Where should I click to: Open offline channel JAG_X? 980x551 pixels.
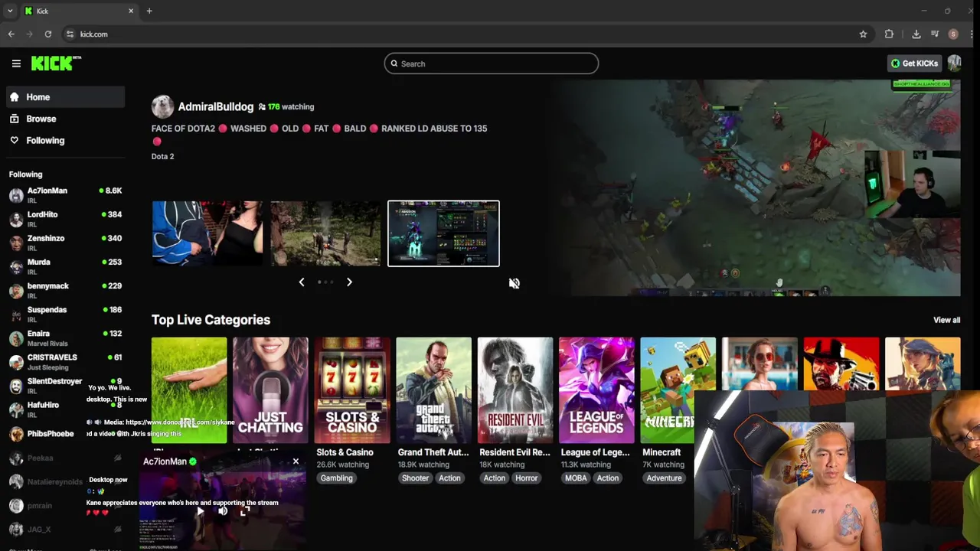pos(65,529)
